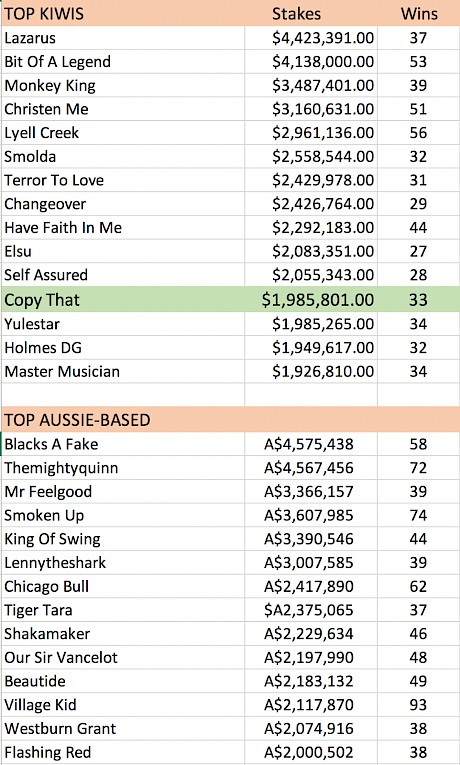The image size is (460, 765).
Task: Click the TOP KIWIS header cell
Action: coord(122,13)
